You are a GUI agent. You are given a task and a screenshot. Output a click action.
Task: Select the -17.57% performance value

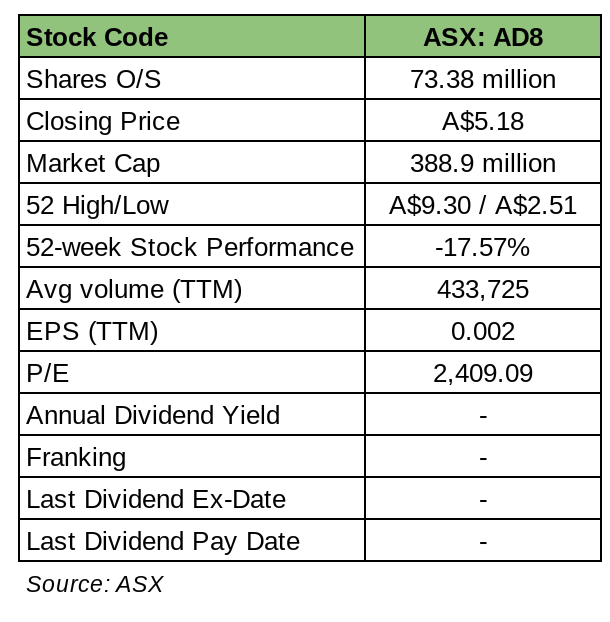pyautogui.click(x=483, y=248)
